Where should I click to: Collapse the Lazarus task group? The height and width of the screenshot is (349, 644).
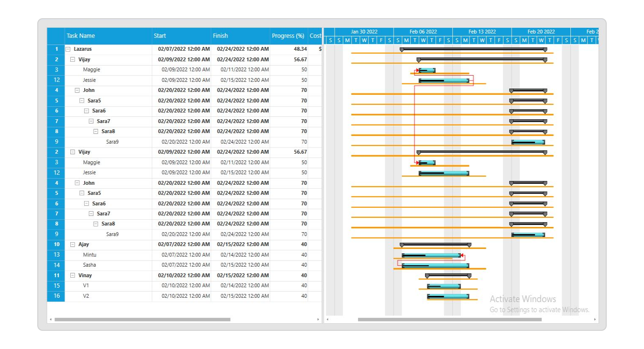[x=68, y=49]
